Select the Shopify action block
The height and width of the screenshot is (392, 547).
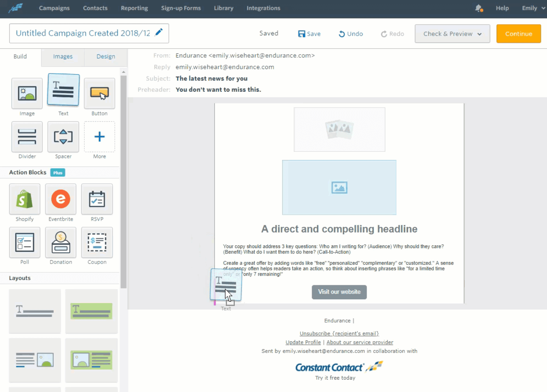25,199
